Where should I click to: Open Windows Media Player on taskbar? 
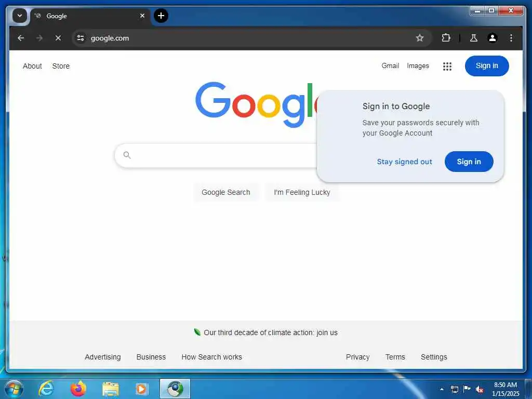(x=141, y=389)
